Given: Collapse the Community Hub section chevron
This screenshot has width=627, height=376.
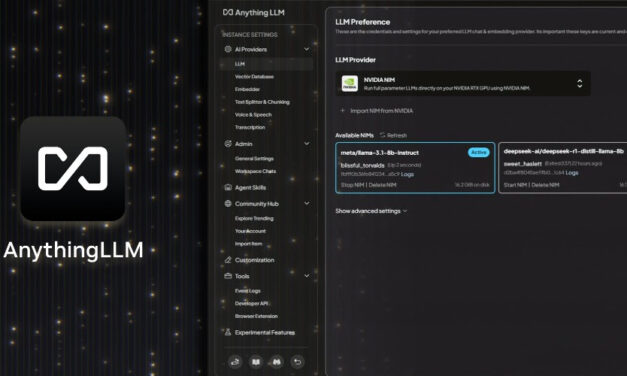Looking at the screenshot, I should (x=307, y=204).
